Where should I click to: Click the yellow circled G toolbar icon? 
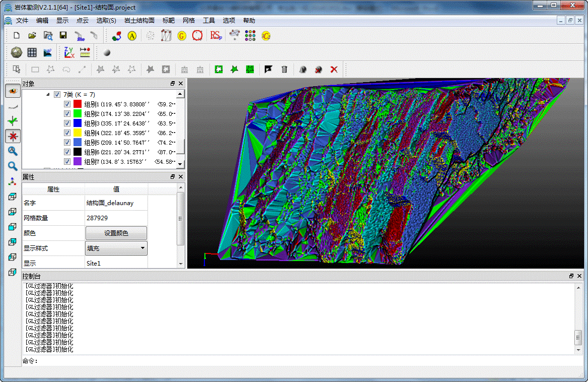182,36
